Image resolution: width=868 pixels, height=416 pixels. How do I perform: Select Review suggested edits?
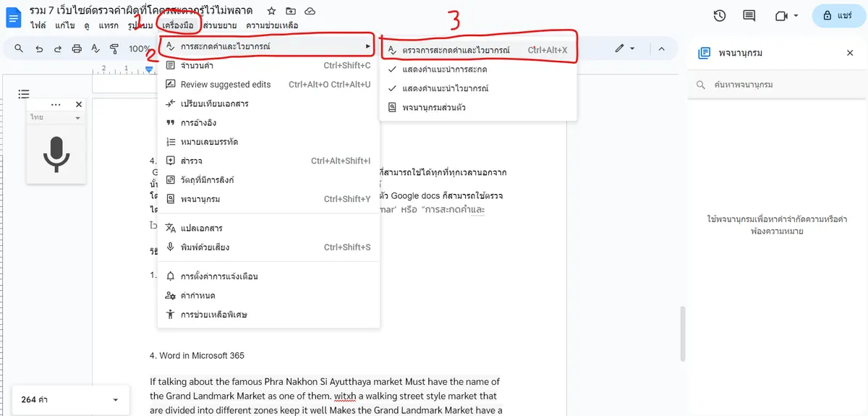268,85
